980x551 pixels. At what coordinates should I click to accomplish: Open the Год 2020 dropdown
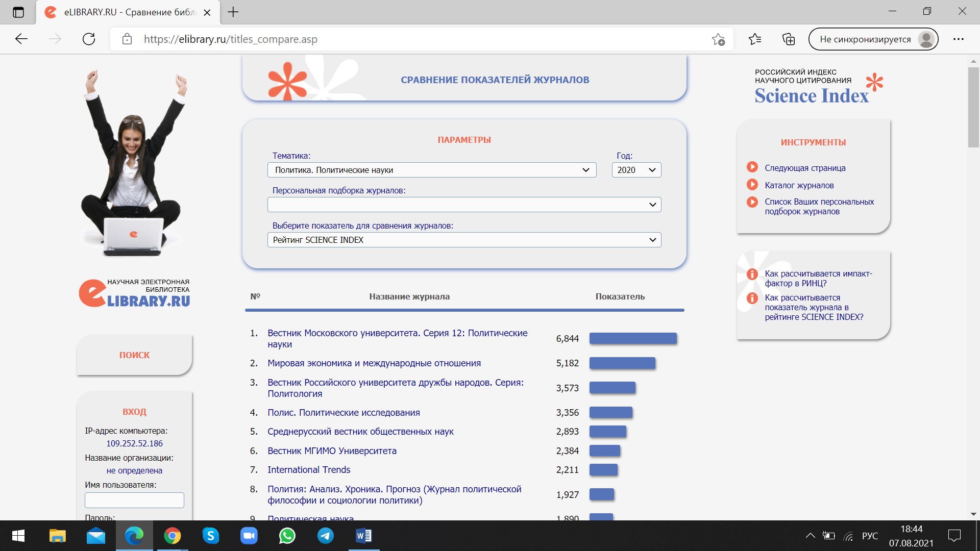tap(636, 170)
